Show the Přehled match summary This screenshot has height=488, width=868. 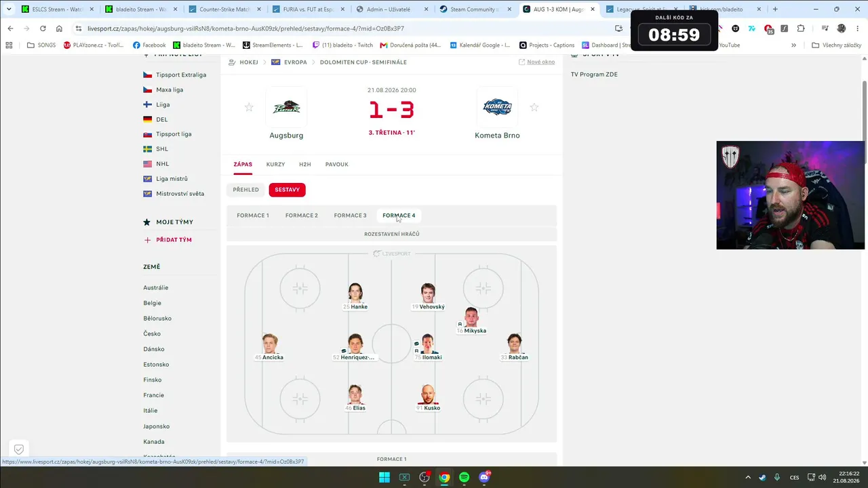coord(245,190)
